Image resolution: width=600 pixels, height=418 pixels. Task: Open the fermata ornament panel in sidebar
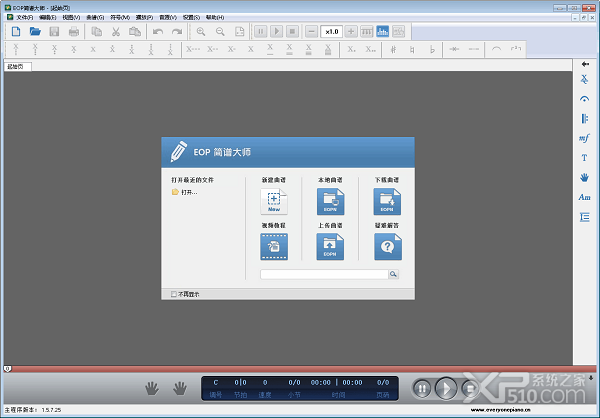tap(585, 99)
